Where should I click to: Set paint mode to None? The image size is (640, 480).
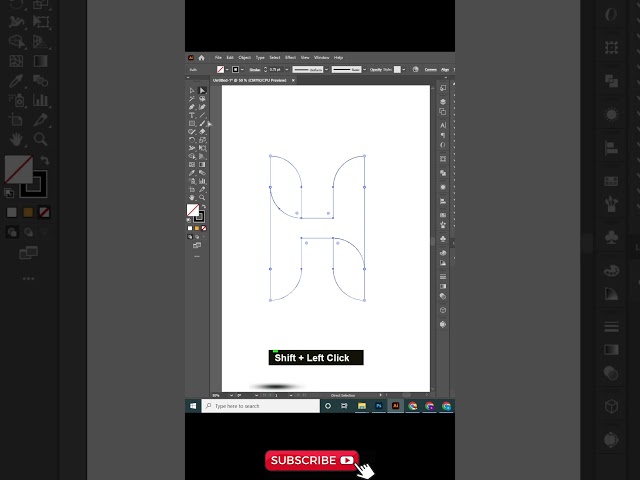204,228
